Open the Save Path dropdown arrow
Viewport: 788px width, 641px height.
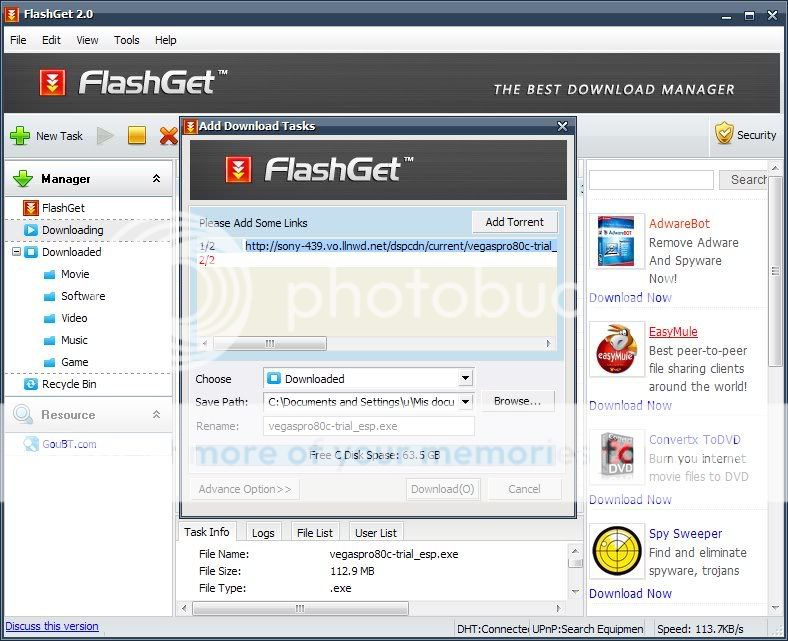[x=465, y=401]
